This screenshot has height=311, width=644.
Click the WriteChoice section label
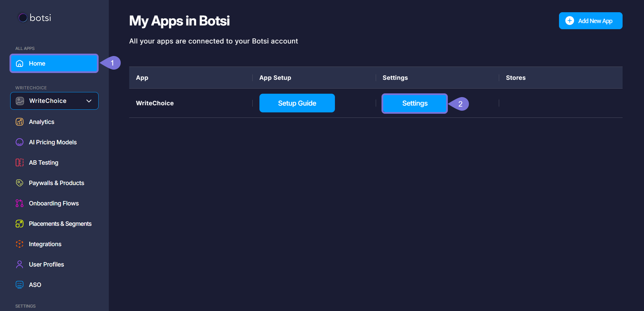click(x=31, y=87)
